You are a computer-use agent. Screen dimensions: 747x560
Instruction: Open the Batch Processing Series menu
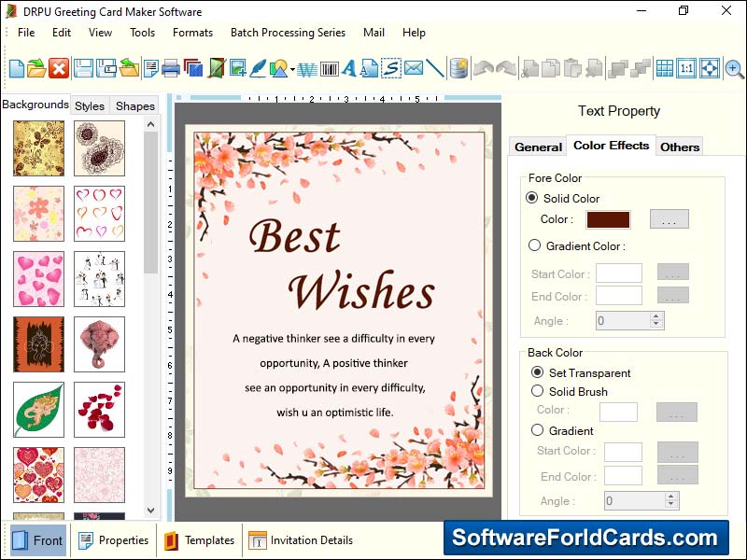[288, 32]
